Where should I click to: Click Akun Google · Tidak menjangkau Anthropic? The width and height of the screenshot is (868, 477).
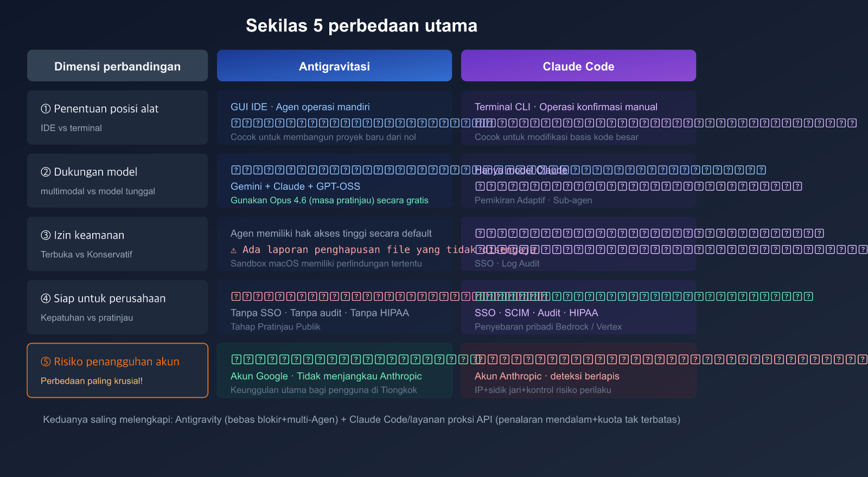pyautogui.click(x=326, y=376)
